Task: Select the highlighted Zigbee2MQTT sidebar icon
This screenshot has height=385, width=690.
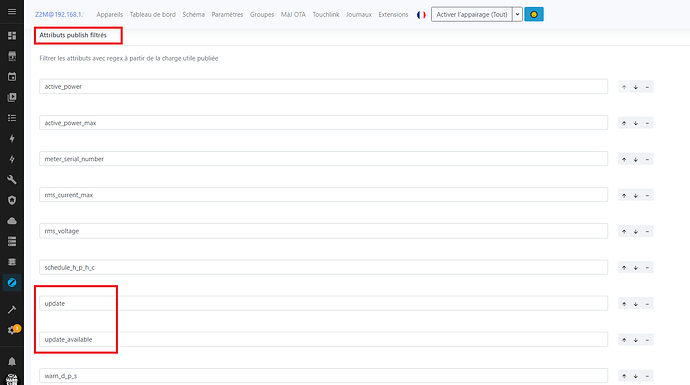Action: pos(12,282)
